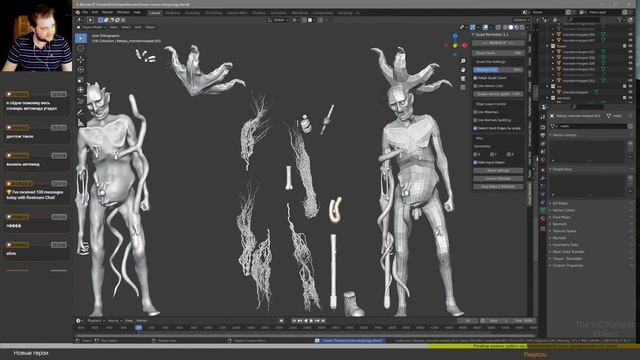Expand the Geometry Data panel

pos(565,245)
